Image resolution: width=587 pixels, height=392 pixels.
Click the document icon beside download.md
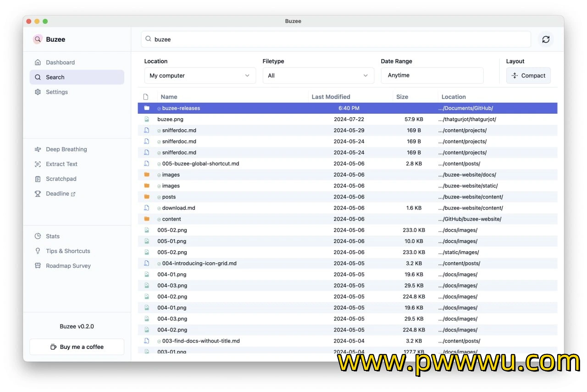click(147, 208)
